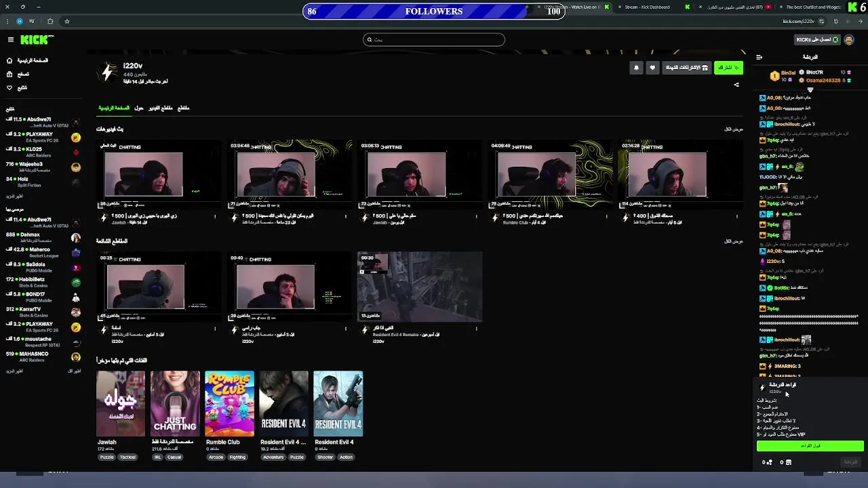Click the chat shop icon at bottom
Screen dimensions: 868x488
pos(788,462)
